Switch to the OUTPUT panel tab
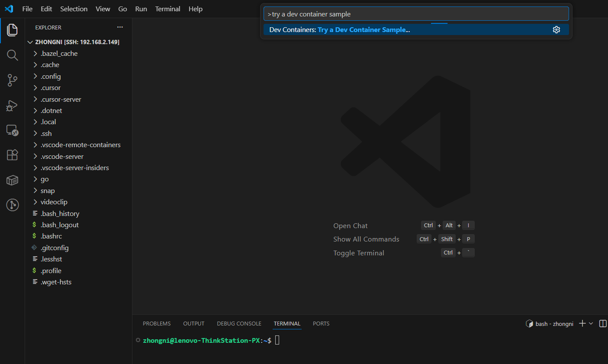Viewport: 608px width, 364px height. (194, 324)
